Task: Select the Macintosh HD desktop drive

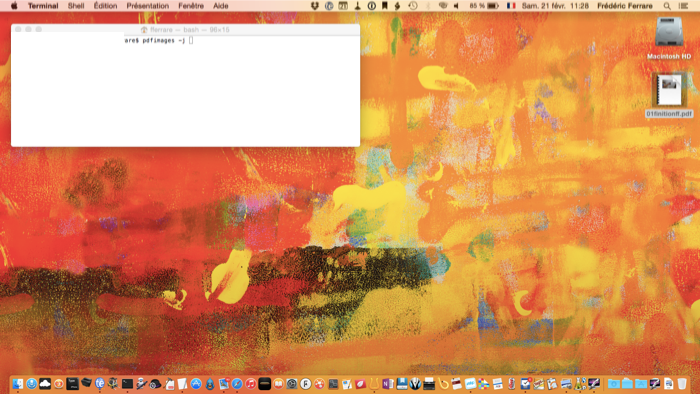Action: 669,38
